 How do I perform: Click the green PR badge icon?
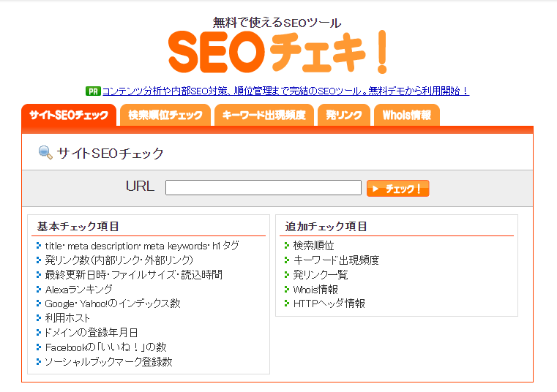tap(93, 91)
